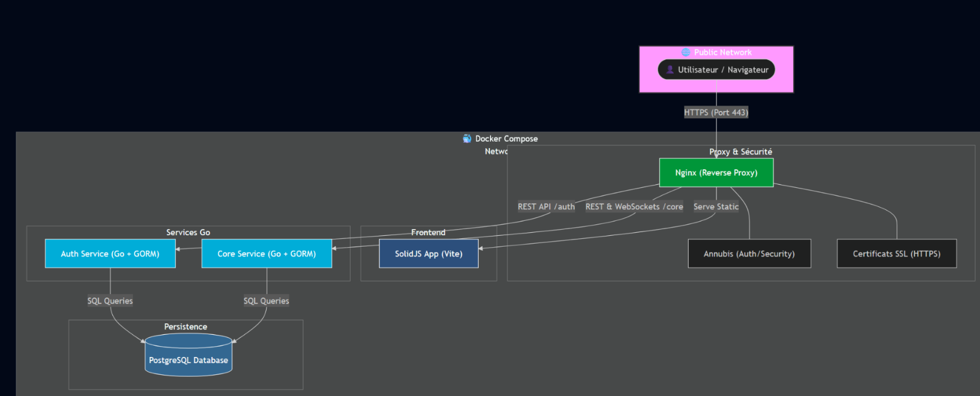980x396 pixels.
Task: Click the REST API /auth edge label
Action: pyautogui.click(x=546, y=207)
